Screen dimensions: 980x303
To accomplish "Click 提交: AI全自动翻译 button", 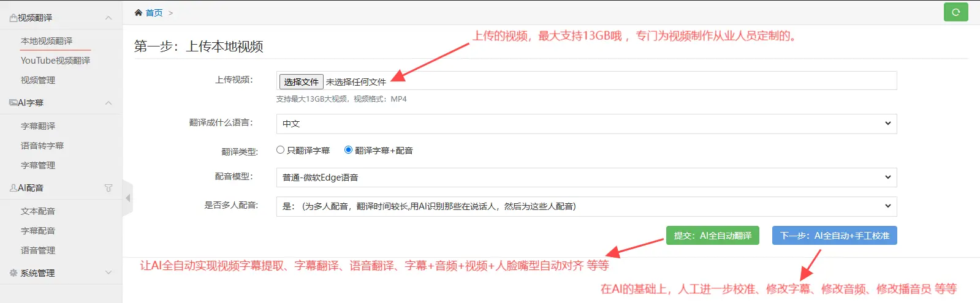I will [712, 236].
